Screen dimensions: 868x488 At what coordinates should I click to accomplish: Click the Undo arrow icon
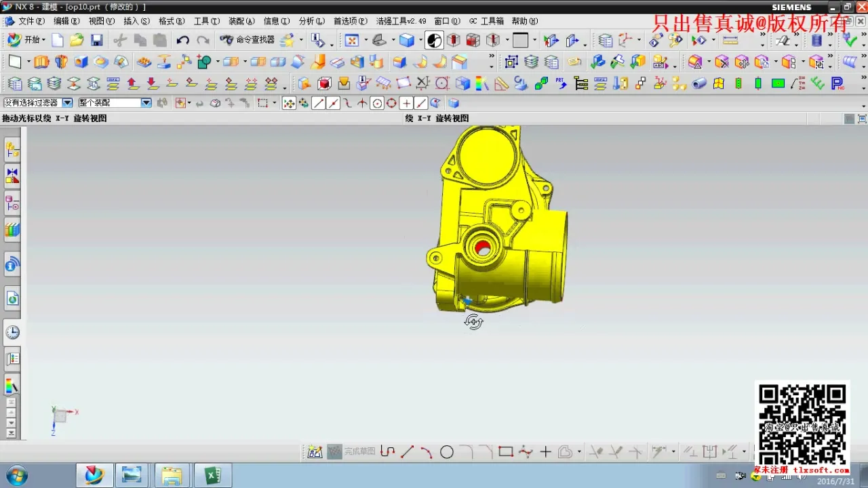point(182,41)
